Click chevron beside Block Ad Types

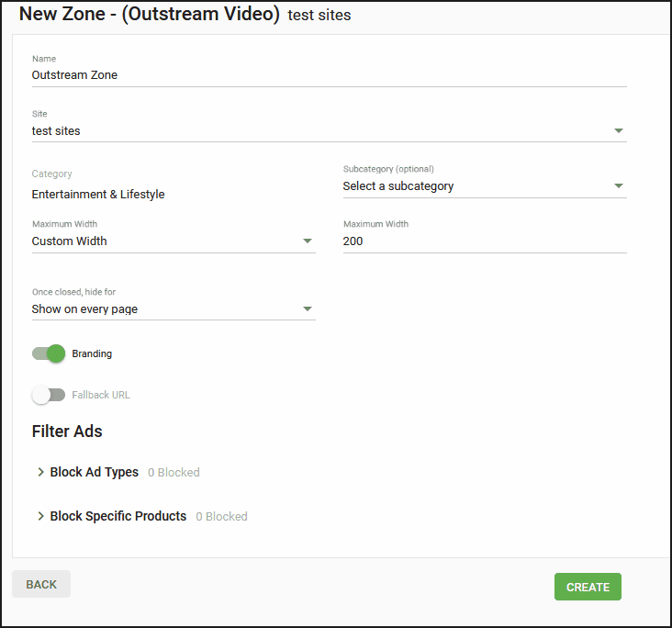click(x=40, y=472)
